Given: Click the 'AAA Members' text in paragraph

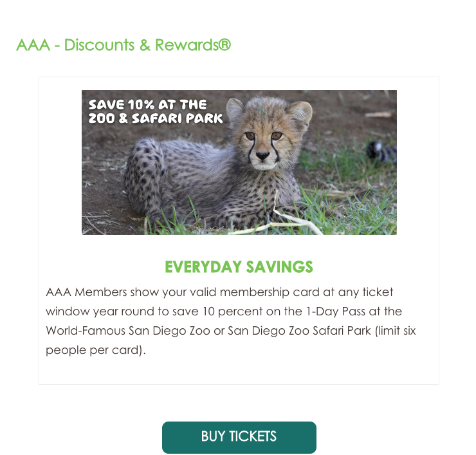Looking at the screenshot, I should point(86,292).
